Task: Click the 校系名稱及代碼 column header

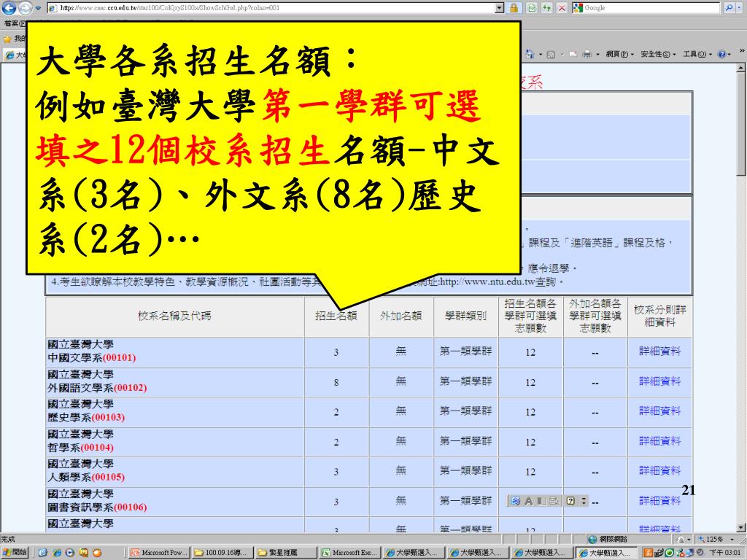Action: pos(174,316)
